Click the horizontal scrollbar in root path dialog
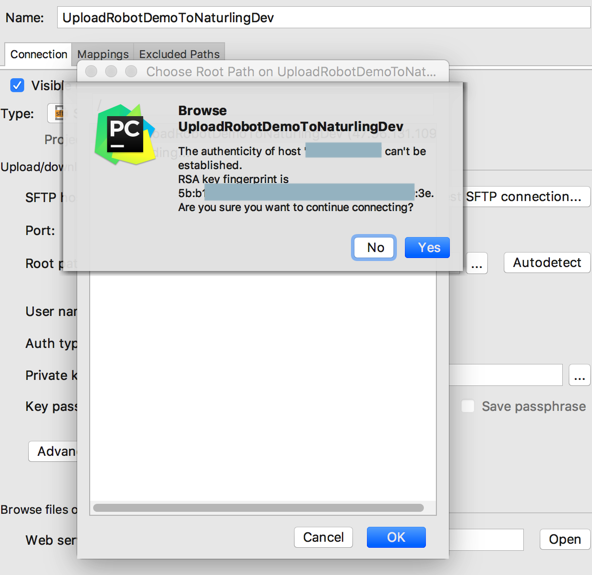 [x=259, y=508]
